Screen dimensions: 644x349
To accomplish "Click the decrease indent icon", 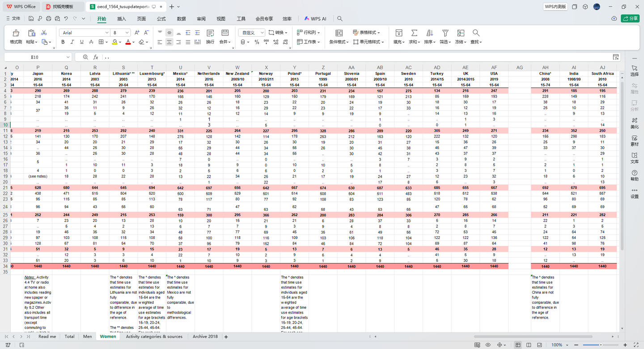I will pyautogui.click(x=188, y=33).
